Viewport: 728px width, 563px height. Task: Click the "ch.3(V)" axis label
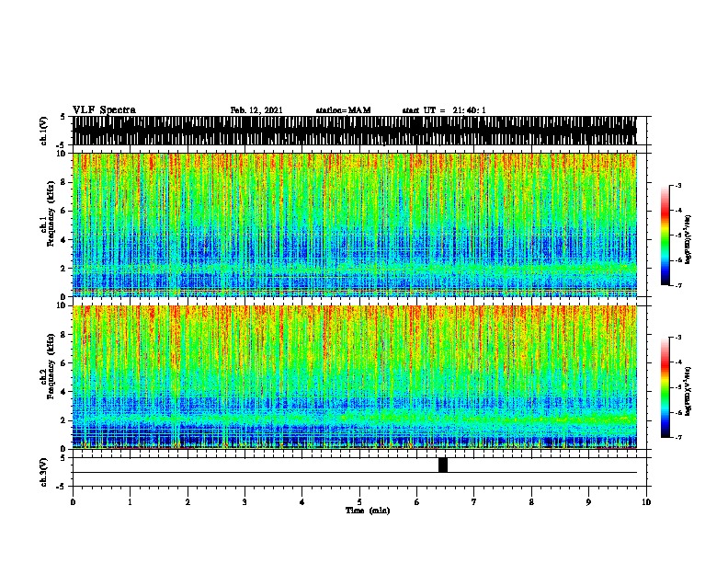click(x=44, y=472)
